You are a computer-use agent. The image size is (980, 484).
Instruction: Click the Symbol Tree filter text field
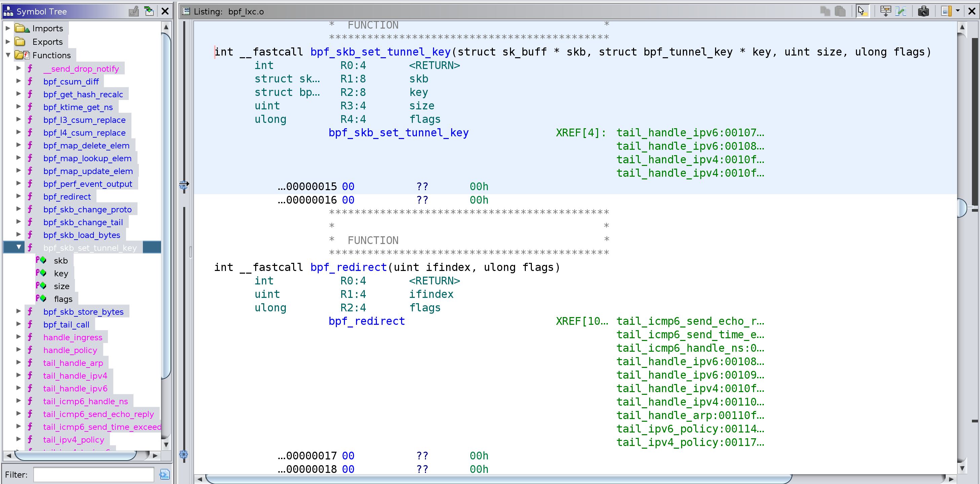(x=93, y=475)
